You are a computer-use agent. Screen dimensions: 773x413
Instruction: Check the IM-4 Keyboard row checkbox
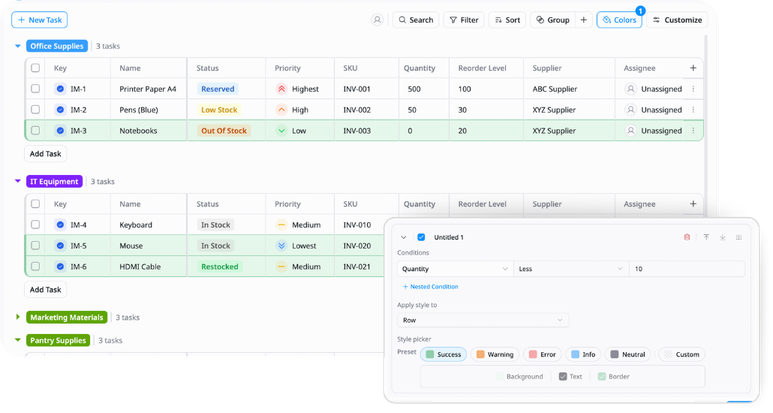35,224
